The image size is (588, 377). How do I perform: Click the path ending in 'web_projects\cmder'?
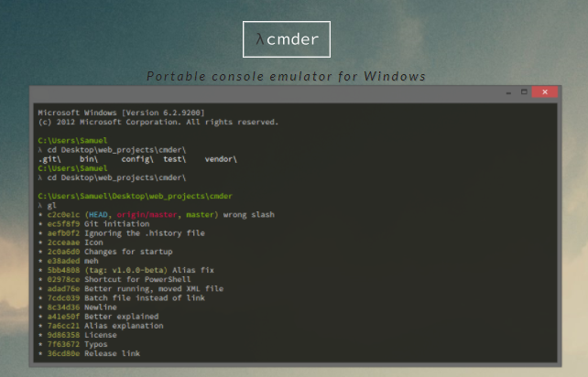tap(135, 196)
